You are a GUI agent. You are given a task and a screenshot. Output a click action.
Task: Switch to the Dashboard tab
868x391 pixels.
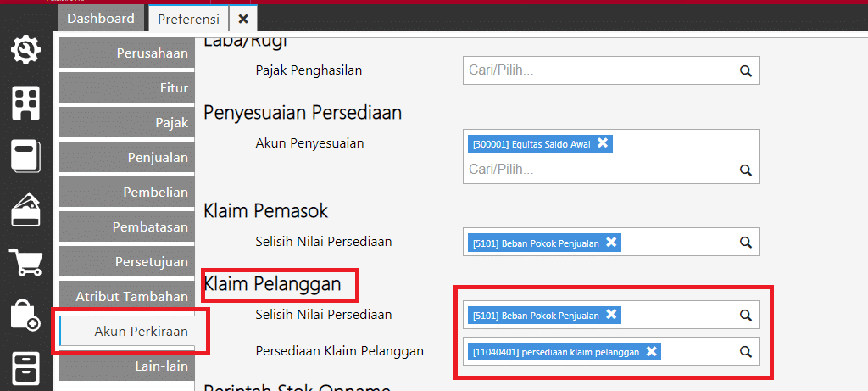point(101,19)
